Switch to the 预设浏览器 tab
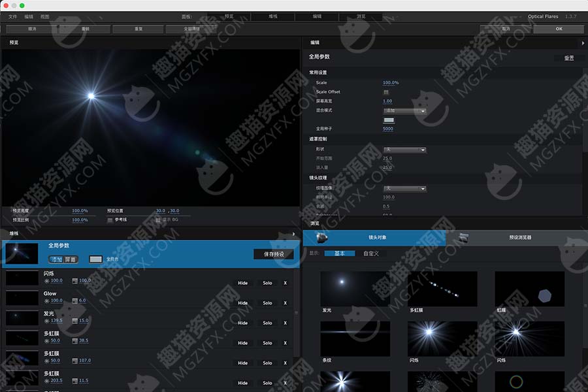The width and height of the screenshot is (588, 392). coord(517,237)
